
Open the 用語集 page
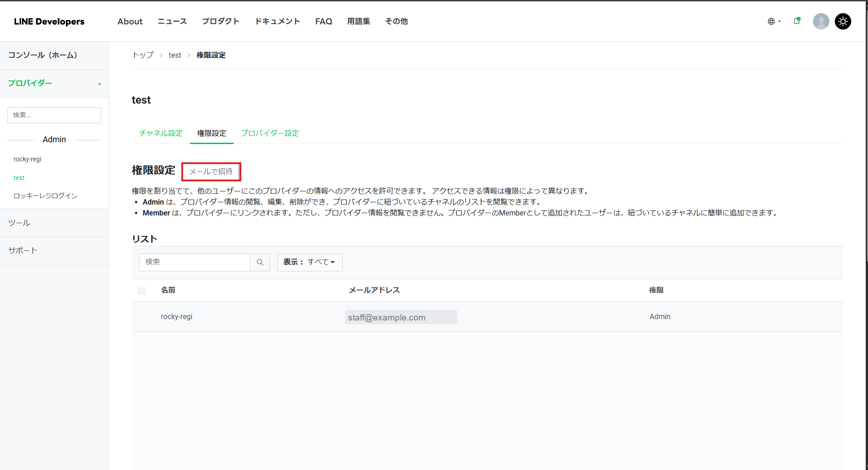coord(359,21)
